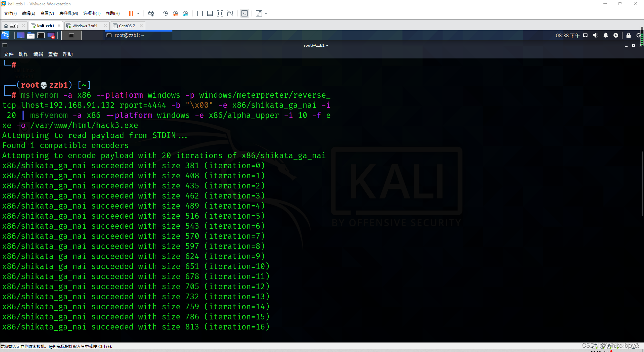This screenshot has height=352, width=644.
Task: Click the screen recorder icon in Kali panel
Action: coord(51,35)
